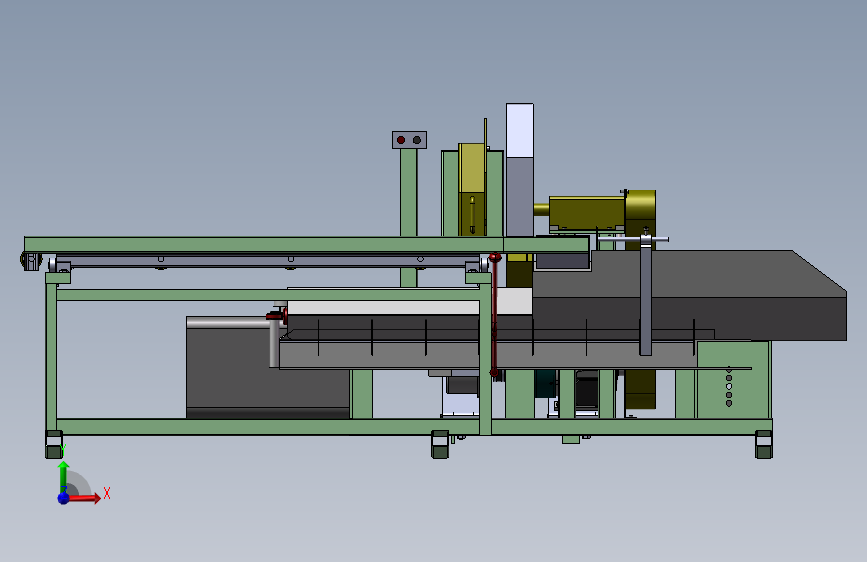Viewport: 867px width, 562px height.
Task: Click the red X axis arrow of the triad
Action: point(85,498)
